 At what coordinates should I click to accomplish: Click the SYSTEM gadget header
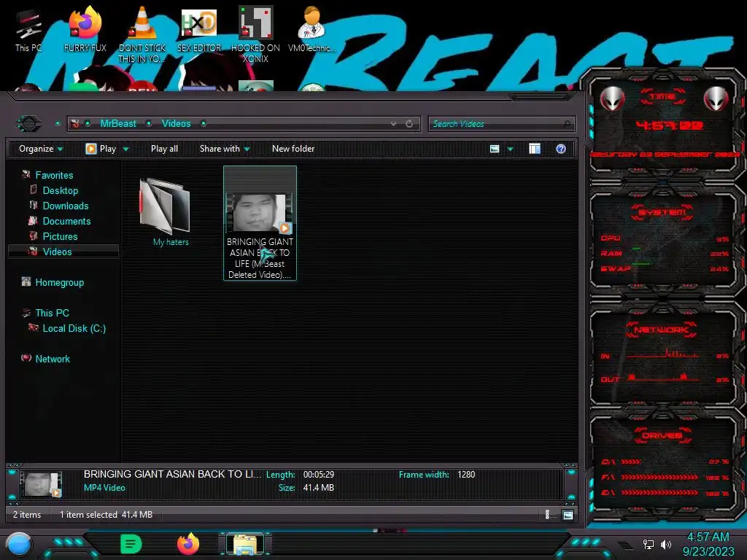point(662,212)
